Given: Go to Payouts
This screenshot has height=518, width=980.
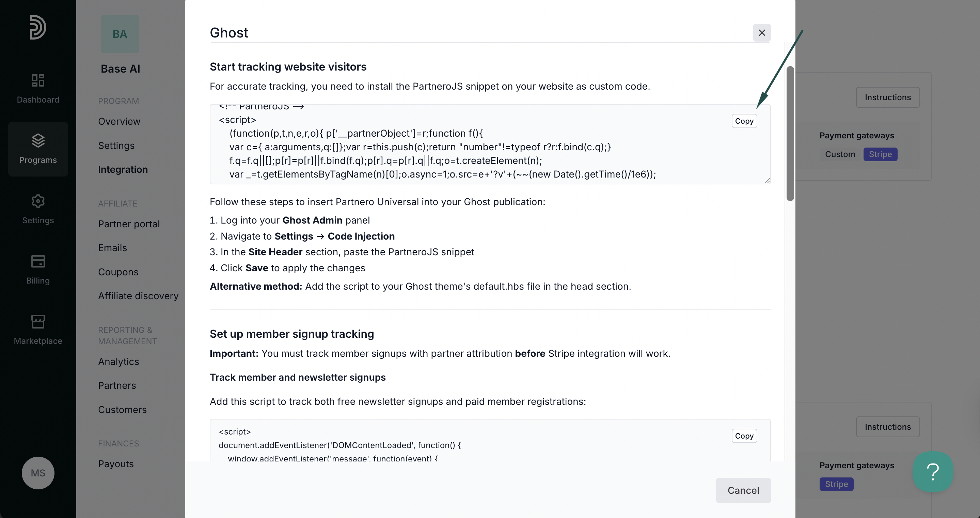Looking at the screenshot, I should click(116, 464).
